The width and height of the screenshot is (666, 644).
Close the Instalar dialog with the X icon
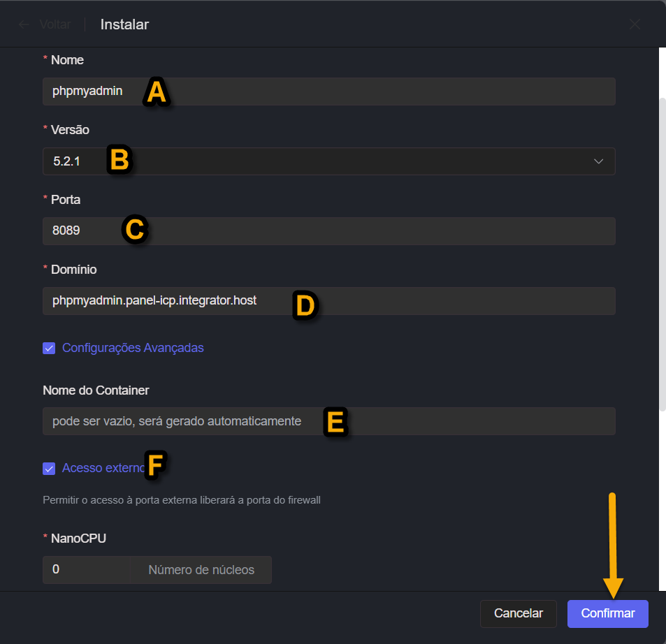(635, 24)
